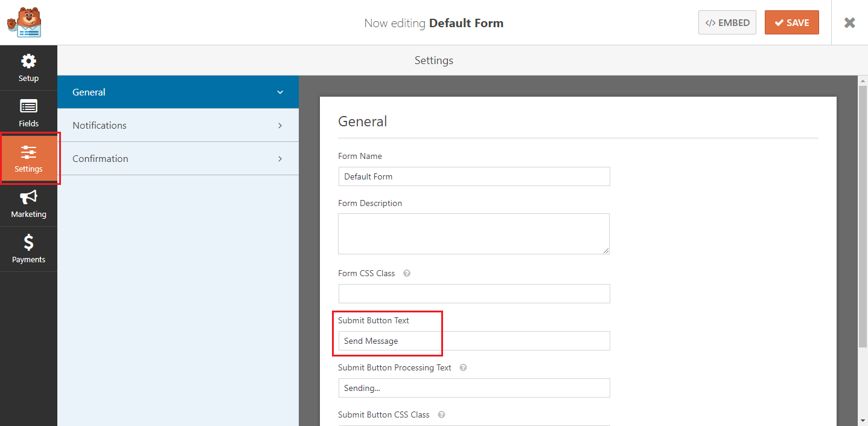This screenshot has width=868, height=426.
Task: Collapse the General section chevron
Action: coord(280,92)
